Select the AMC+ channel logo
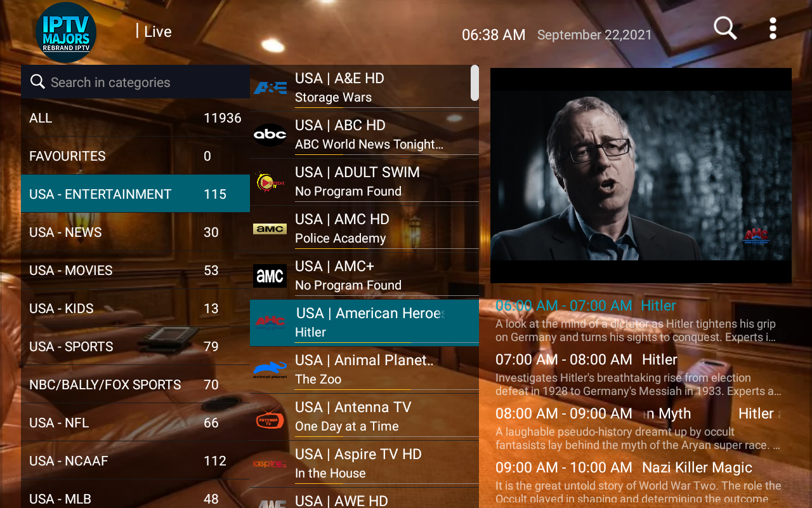Image resolution: width=812 pixels, height=508 pixels. point(270,276)
